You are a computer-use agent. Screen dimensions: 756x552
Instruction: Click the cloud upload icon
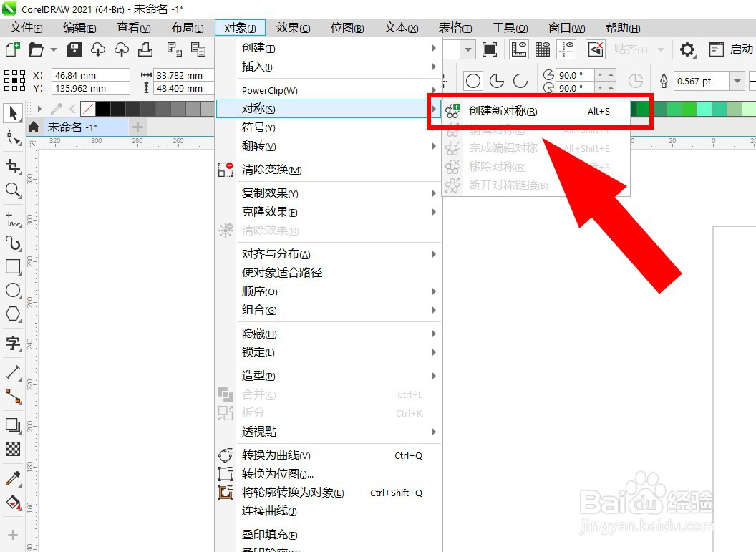point(122,49)
